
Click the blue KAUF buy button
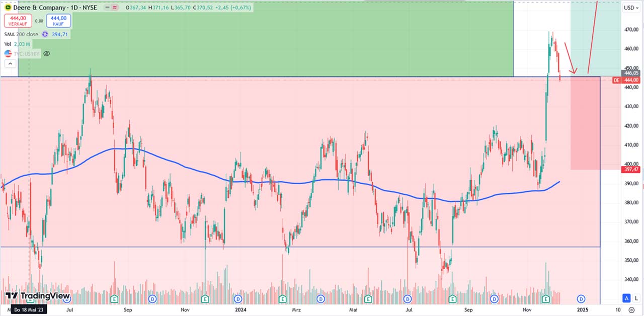(x=59, y=21)
